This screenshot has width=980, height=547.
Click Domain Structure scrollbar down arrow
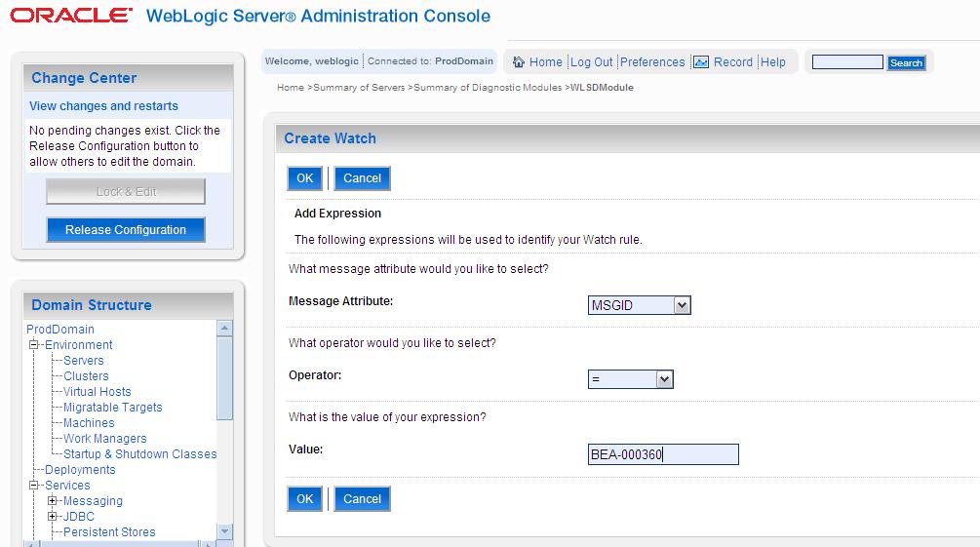click(x=225, y=531)
